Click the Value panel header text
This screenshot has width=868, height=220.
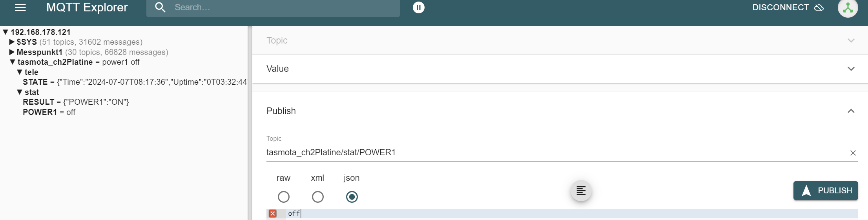(x=277, y=69)
